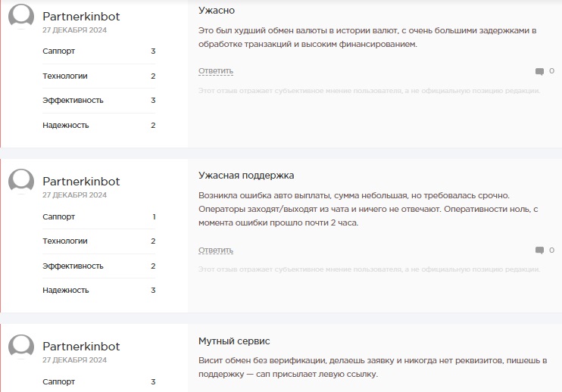Open the "Ужасная поддержка" review heading
The image size is (562, 392).
pos(246,176)
